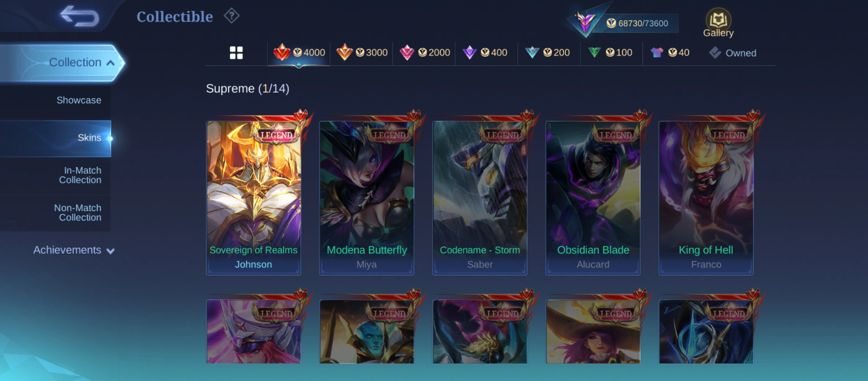
Task: Select the 4000 points red gem filter
Action: pos(299,53)
